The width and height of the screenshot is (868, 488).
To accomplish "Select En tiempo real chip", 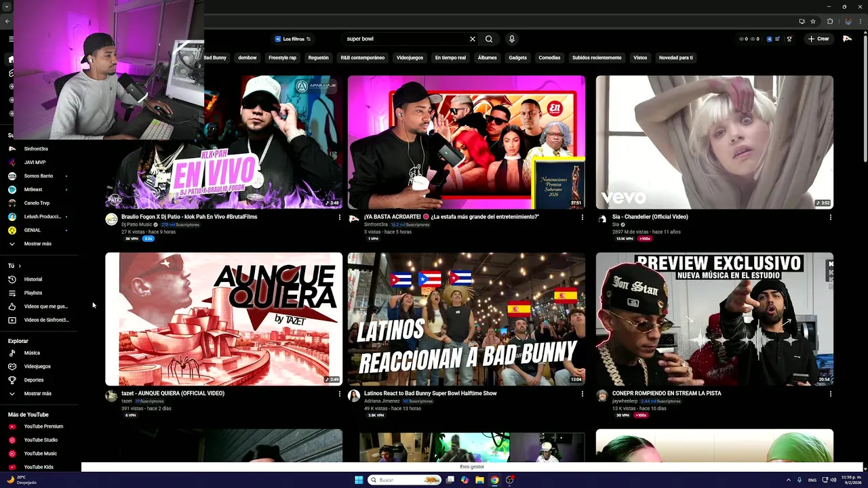I will (450, 58).
